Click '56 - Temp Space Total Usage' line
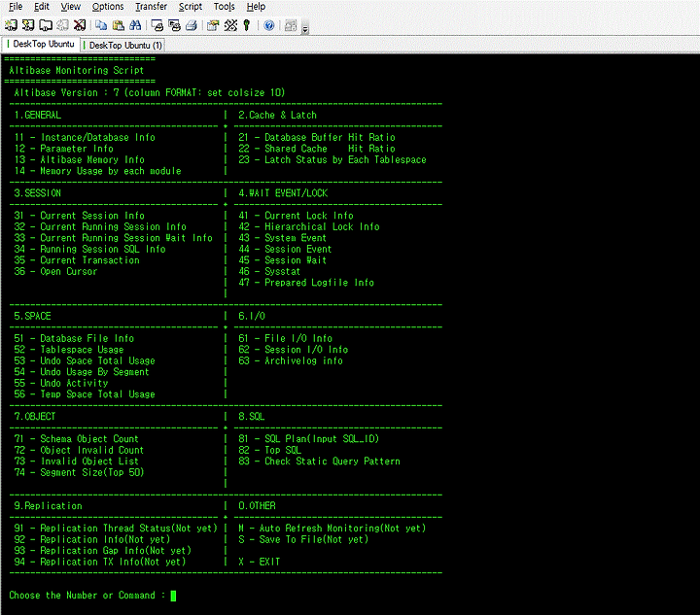 (x=85, y=394)
